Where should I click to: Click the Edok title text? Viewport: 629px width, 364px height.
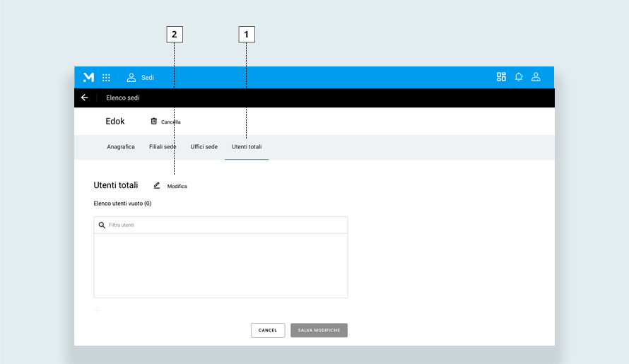click(115, 121)
